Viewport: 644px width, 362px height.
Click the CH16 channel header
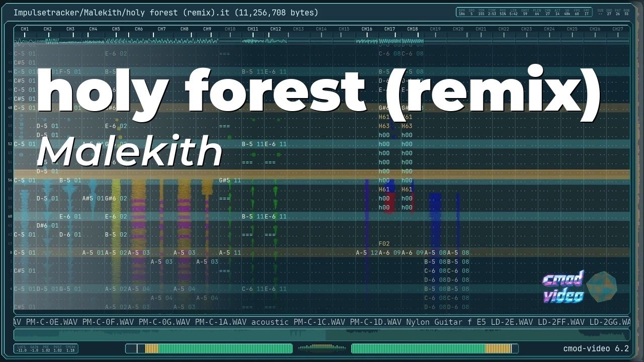tap(367, 29)
